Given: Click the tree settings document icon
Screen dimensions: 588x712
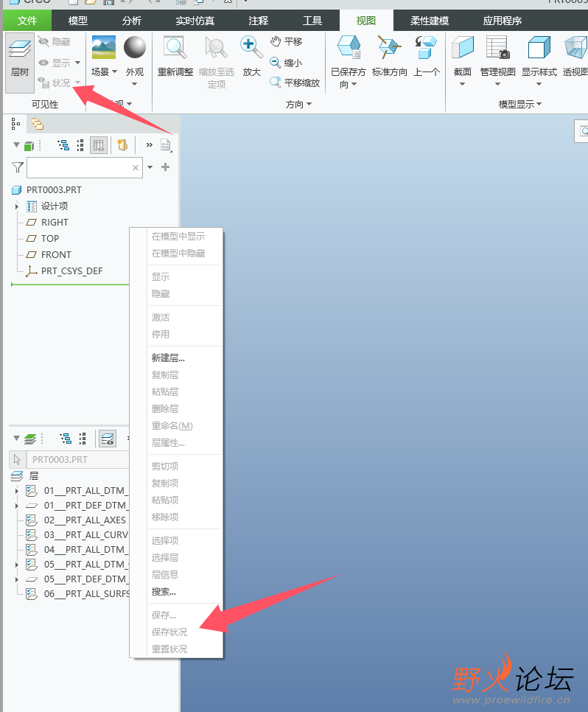Looking at the screenshot, I should (166, 145).
